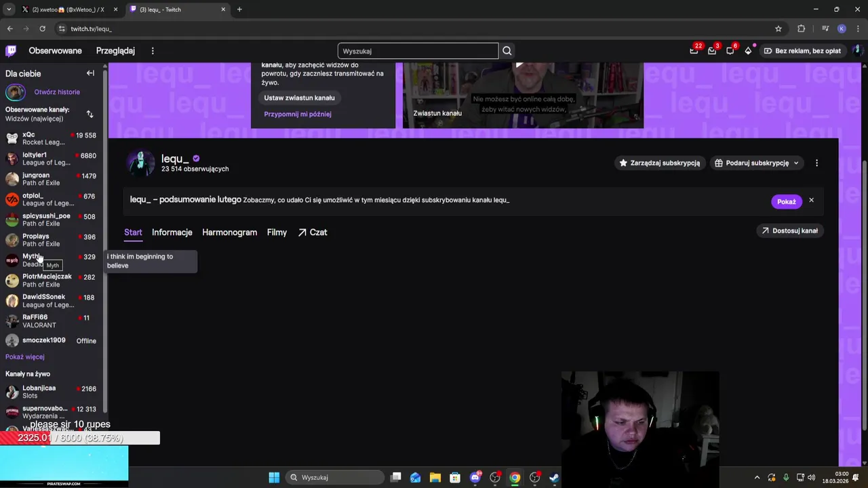Switch to the Informacje tab
Screen dimensions: 868x488
click(x=172, y=232)
